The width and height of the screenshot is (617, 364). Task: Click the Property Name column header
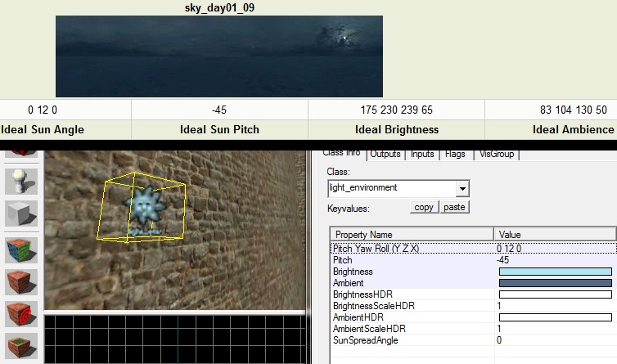click(x=412, y=235)
